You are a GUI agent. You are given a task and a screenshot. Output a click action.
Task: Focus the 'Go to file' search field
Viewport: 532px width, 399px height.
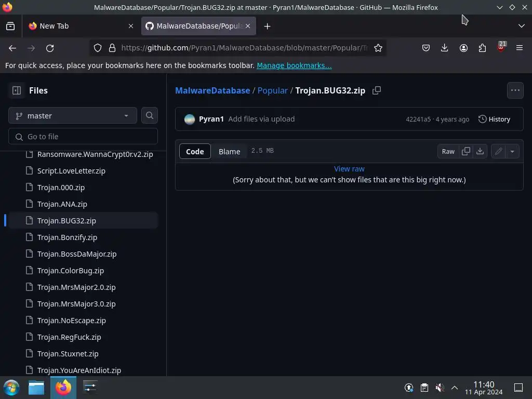click(83, 137)
